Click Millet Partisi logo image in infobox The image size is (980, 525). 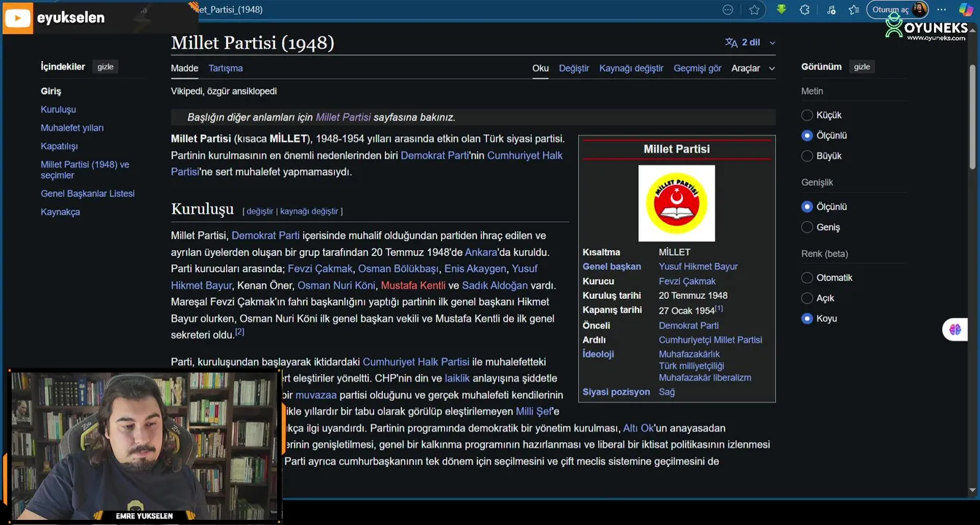[x=677, y=203]
